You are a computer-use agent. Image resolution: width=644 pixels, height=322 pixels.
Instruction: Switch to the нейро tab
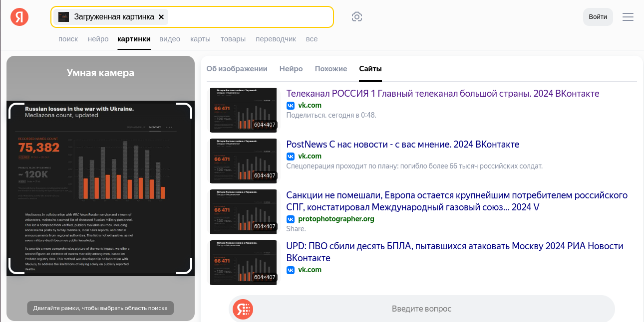click(98, 39)
